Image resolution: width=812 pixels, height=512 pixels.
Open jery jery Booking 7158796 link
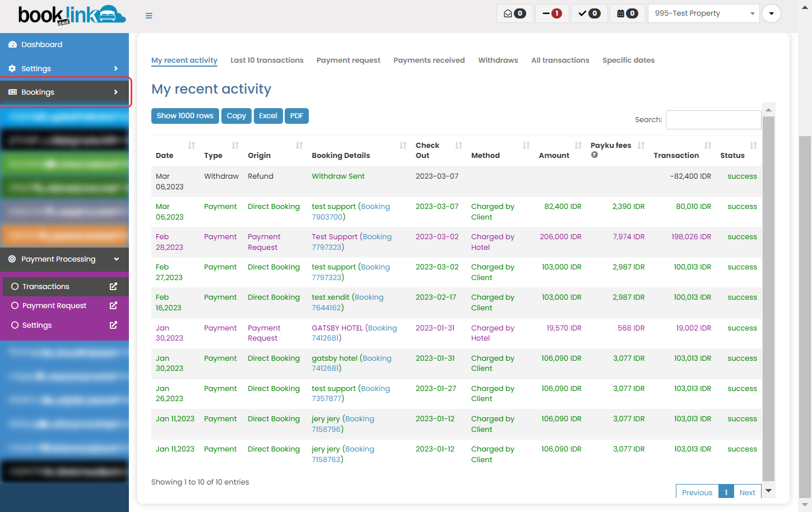pos(343,424)
